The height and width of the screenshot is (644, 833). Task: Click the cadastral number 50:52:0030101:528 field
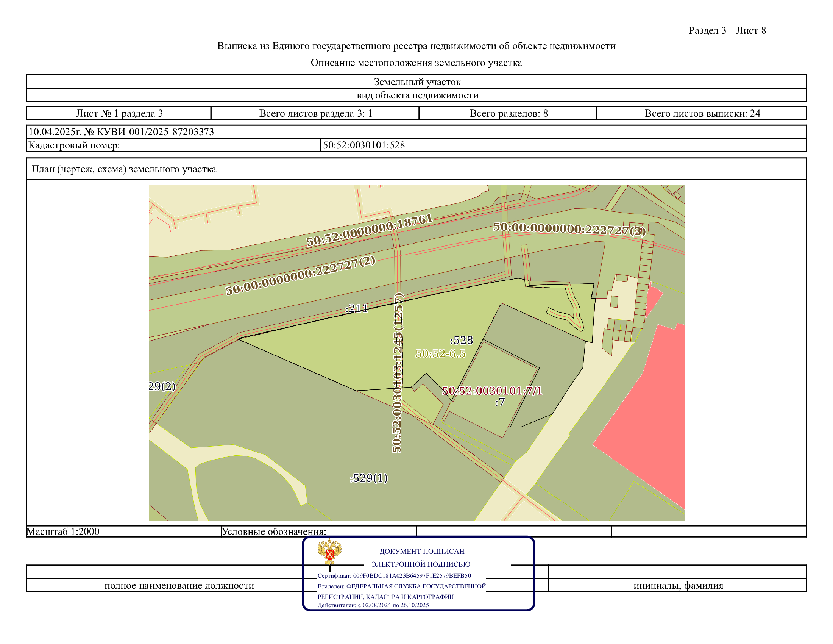[364, 145]
